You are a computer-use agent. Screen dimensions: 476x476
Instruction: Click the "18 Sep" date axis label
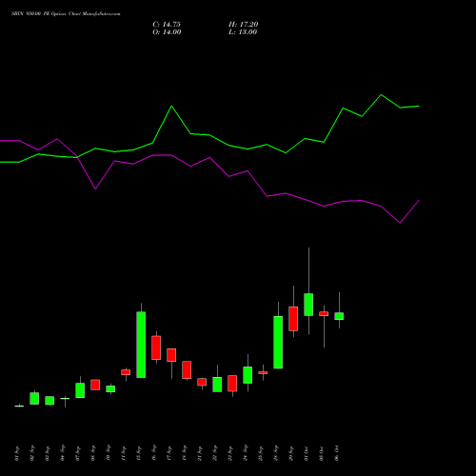(185, 453)
